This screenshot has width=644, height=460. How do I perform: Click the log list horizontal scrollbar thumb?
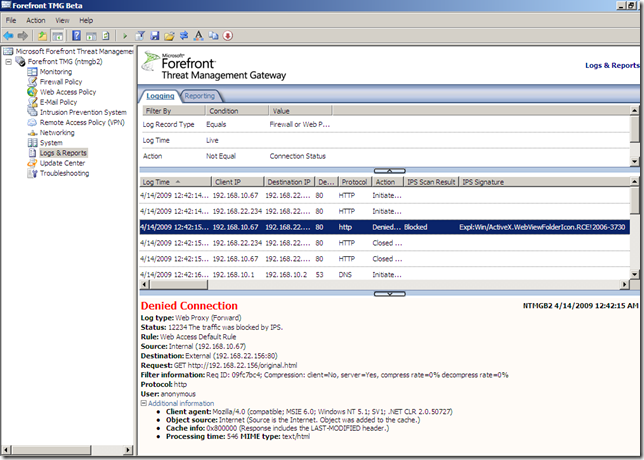(179, 284)
